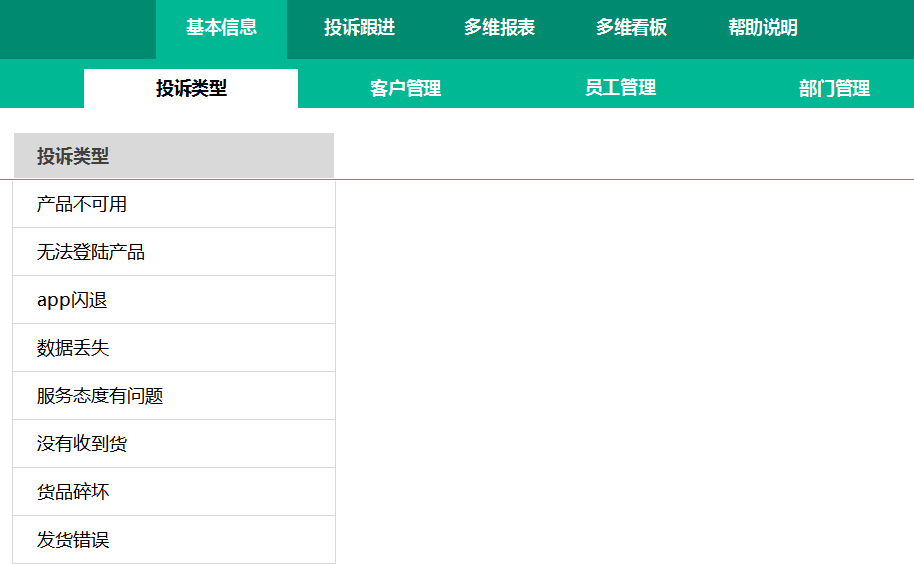The image size is (914, 564).
Task: Switch to the 投诉跟进 tab
Action: pyautogui.click(x=360, y=28)
